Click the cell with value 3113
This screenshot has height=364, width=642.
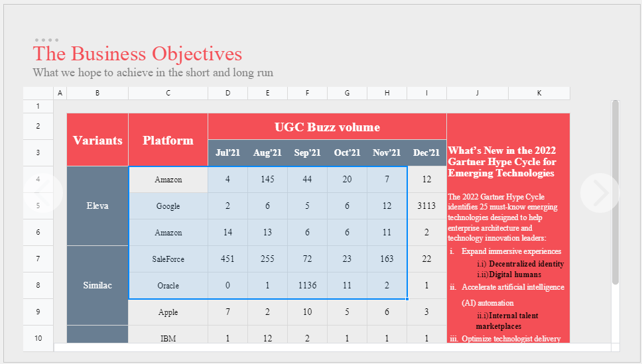(x=426, y=206)
